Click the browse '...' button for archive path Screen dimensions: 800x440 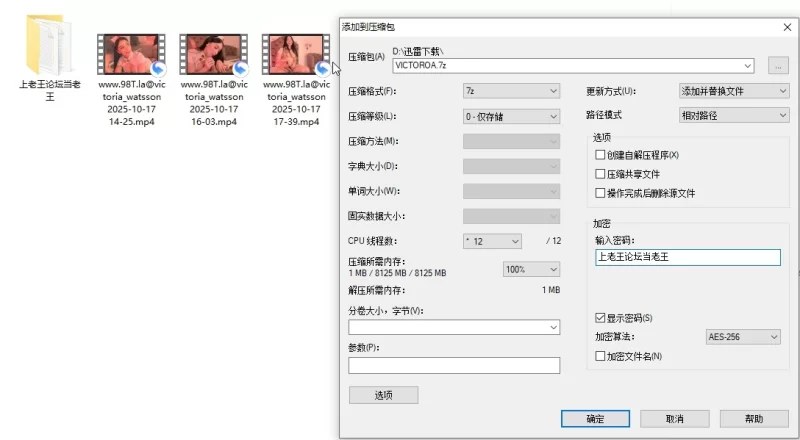click(x=778, y=65)
